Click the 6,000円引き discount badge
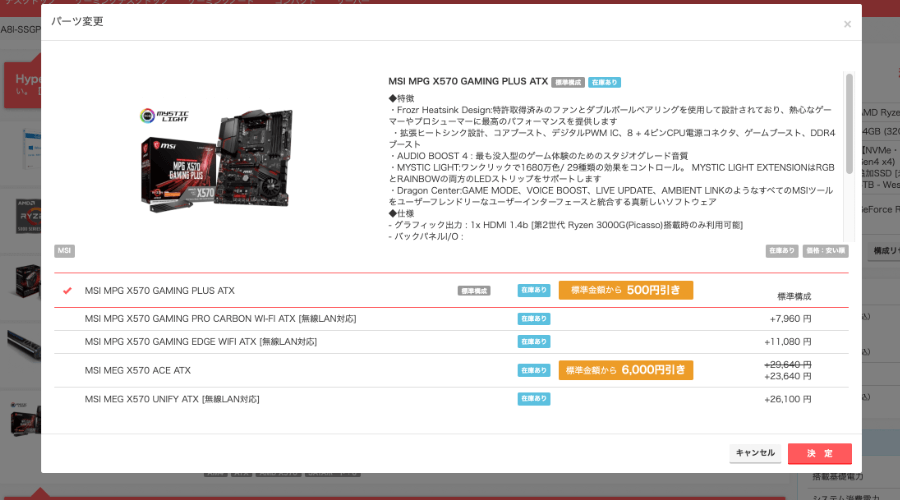 pyautogui.click(x=626, y=370)
